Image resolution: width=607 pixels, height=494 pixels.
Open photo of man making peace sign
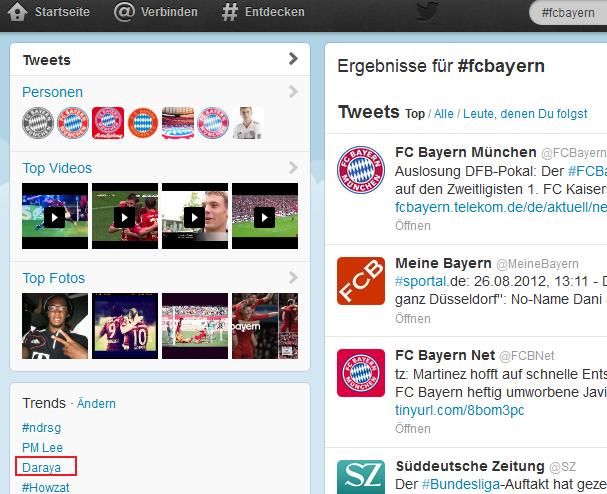tap(55, 326)
